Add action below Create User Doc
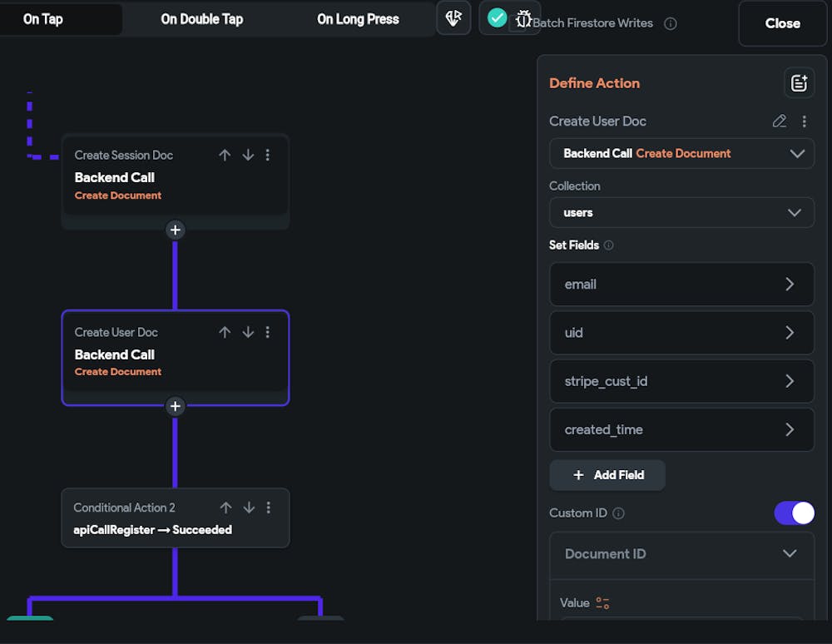This screenshot has width=832, height=644. (x=175, y=406)
